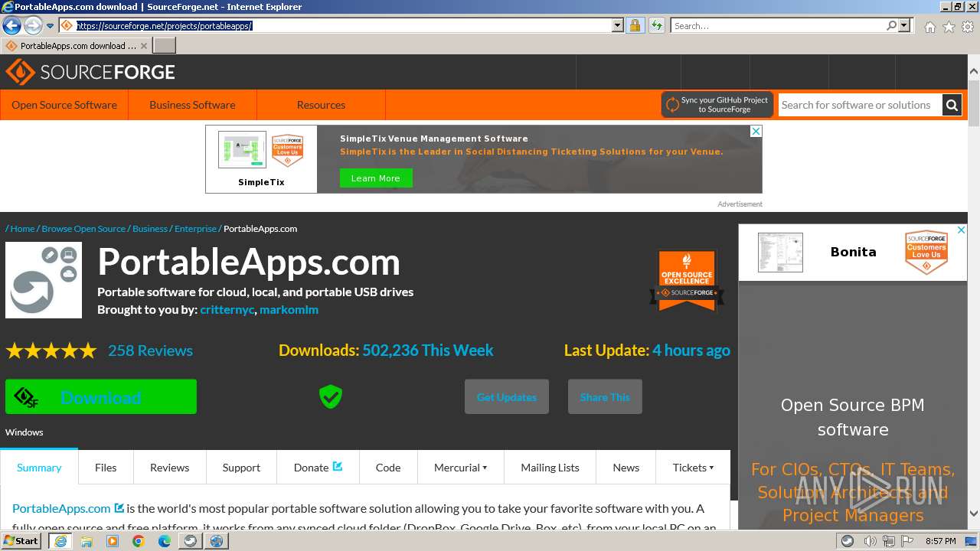Close the SimpleTix banner ad

tap(756, 132)
